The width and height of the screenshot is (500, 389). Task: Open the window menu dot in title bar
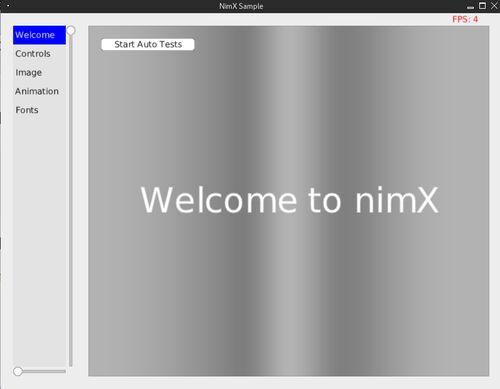coord(8,6)
